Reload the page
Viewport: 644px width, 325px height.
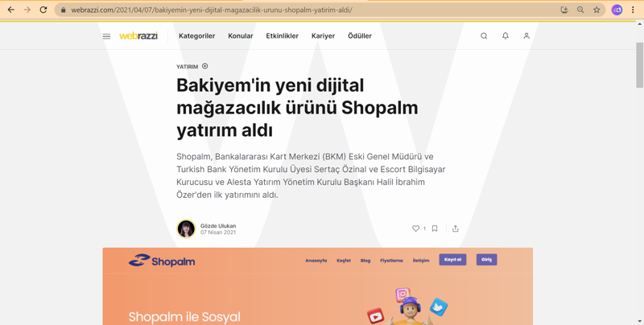[x=43, y=10]
